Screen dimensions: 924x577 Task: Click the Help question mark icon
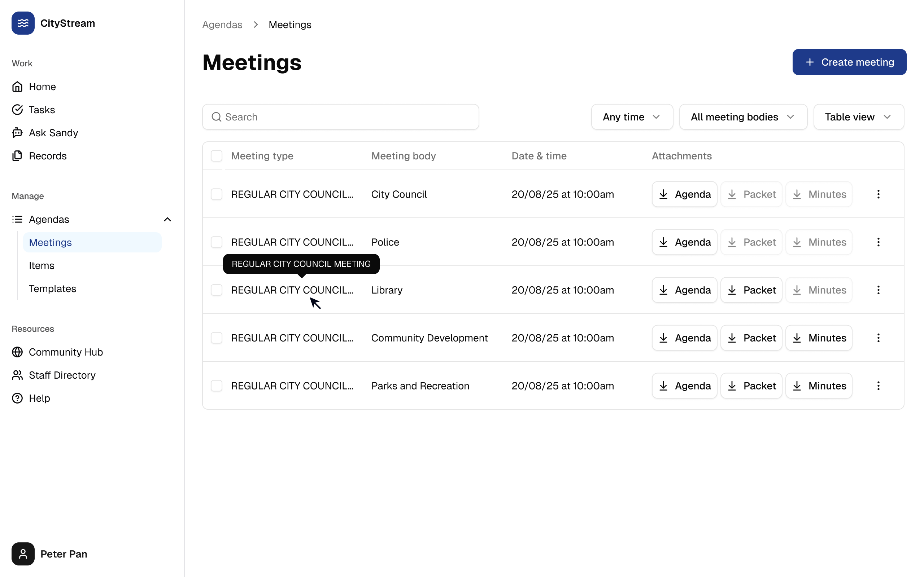click(x=17, y=398)
